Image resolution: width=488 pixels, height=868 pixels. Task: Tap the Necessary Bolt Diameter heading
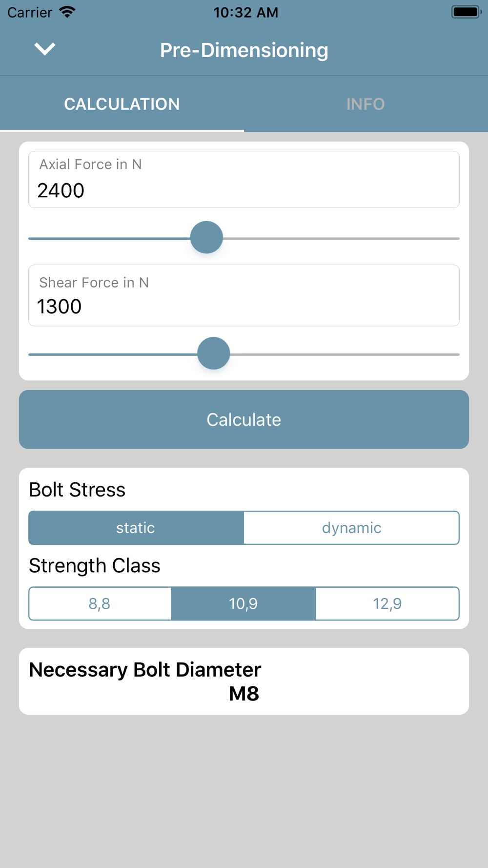click(x=145, y=670)
